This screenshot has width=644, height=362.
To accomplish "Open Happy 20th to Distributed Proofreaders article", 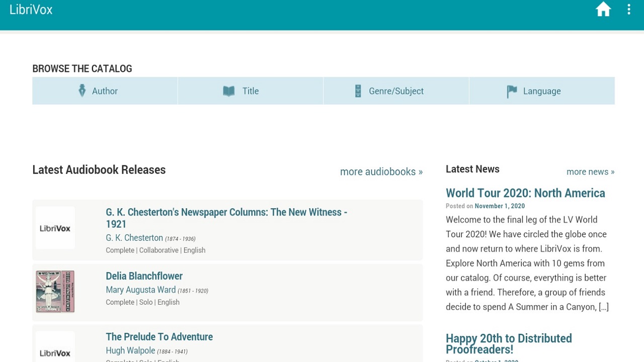I will click(509, 344).
